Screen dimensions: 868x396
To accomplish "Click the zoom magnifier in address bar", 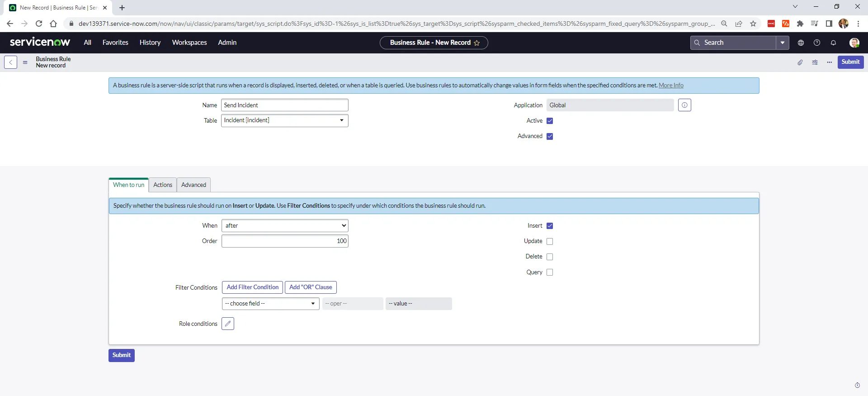I will tap(724, 24).
